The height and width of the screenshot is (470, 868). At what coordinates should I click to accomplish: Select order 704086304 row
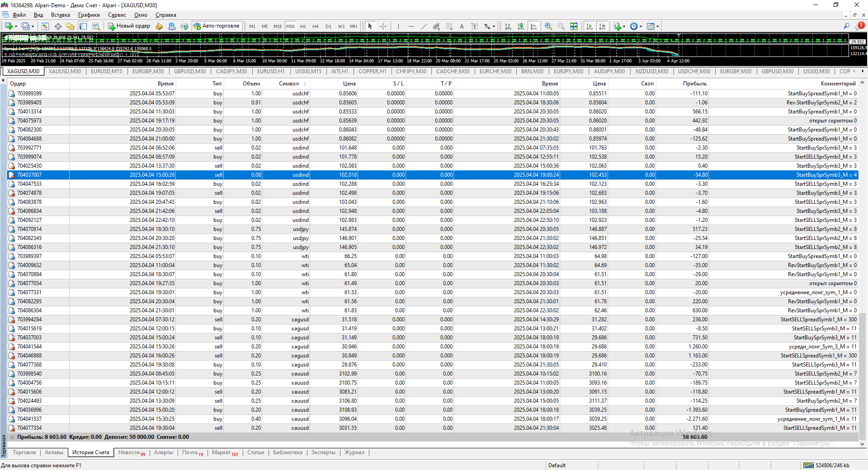[29, 310]
